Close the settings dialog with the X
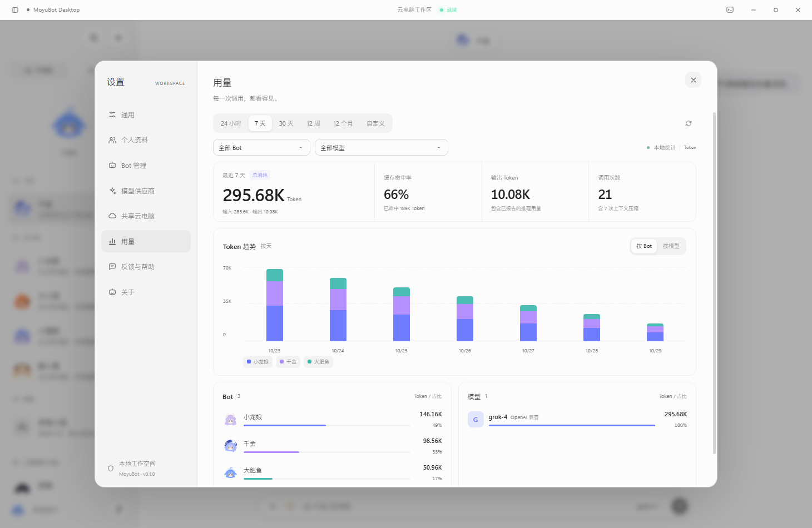The width and height of the screenshot is (812, 528). [x=693, y=80]
